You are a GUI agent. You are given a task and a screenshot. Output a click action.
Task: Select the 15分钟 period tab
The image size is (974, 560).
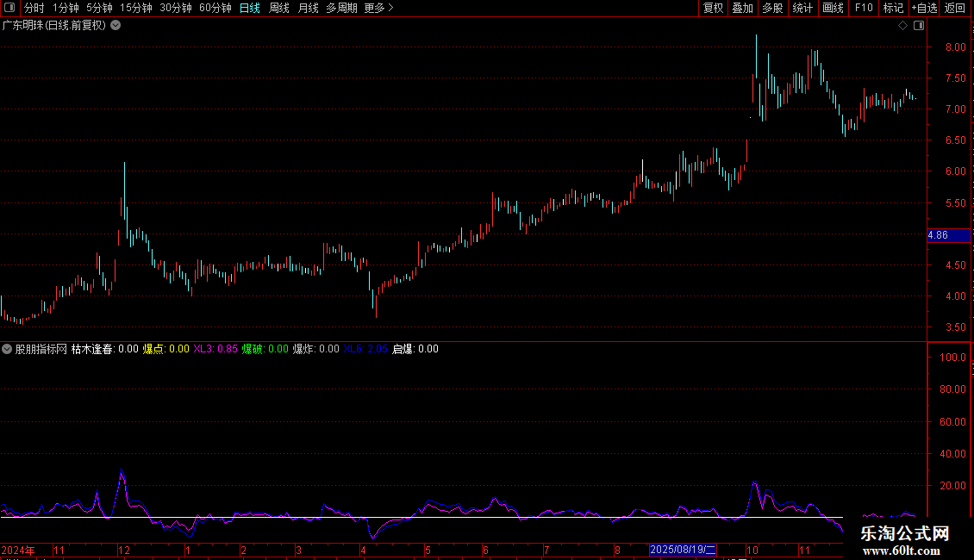(136, 8)
